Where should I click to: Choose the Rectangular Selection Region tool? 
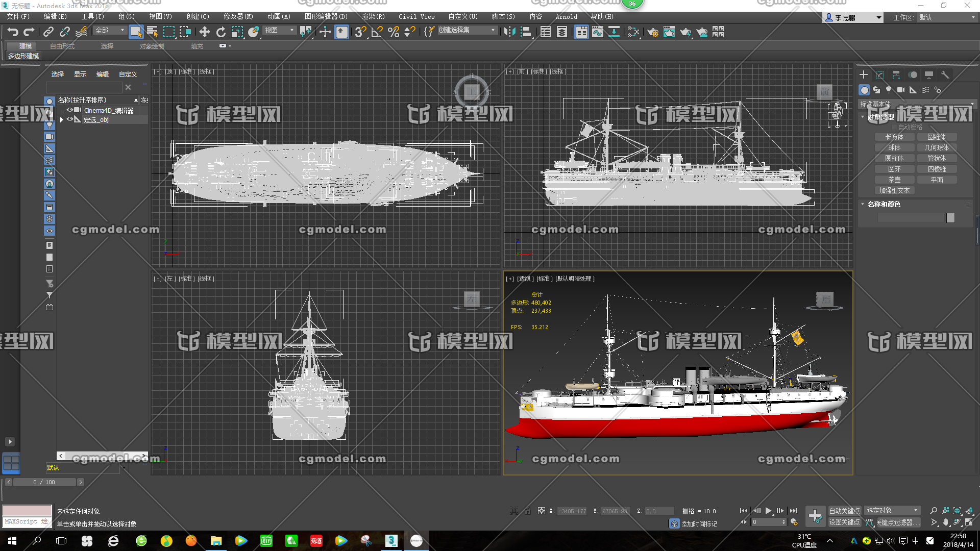click(168, 32)
